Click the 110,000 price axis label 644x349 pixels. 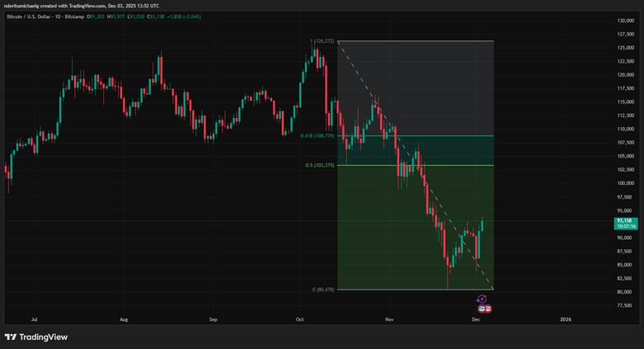point(626,129)
